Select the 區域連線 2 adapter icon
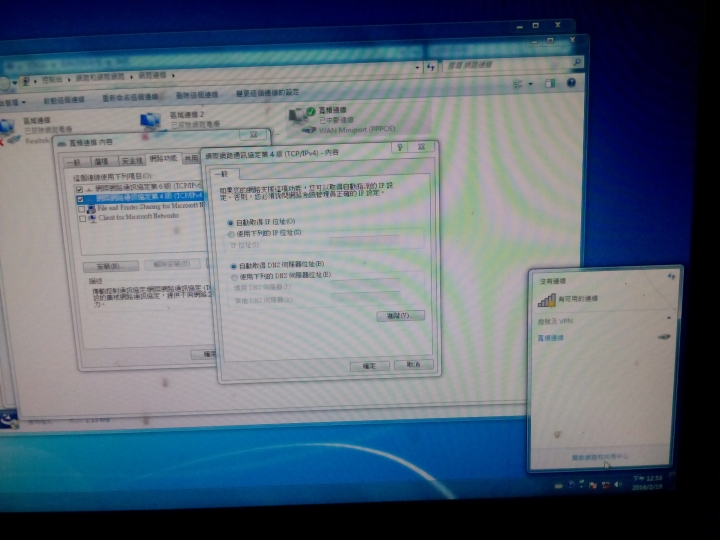720x540 pixels. coord(151,122)
